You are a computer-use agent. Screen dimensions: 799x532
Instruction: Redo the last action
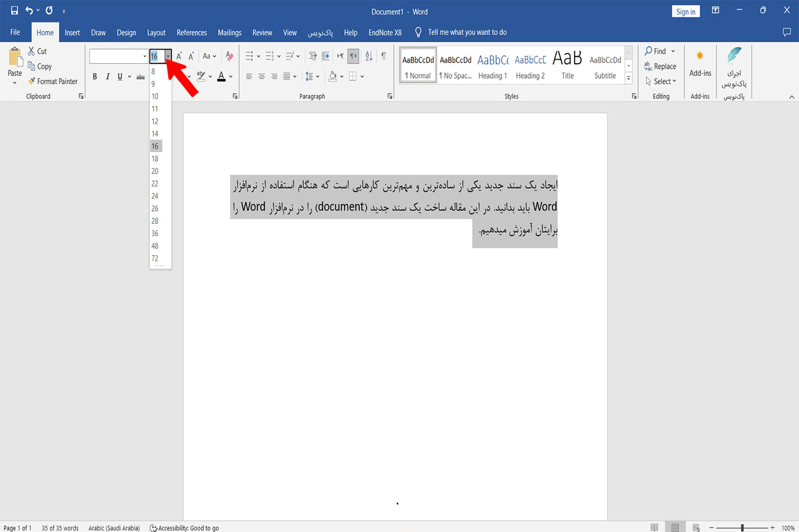[x=49, y=11]
